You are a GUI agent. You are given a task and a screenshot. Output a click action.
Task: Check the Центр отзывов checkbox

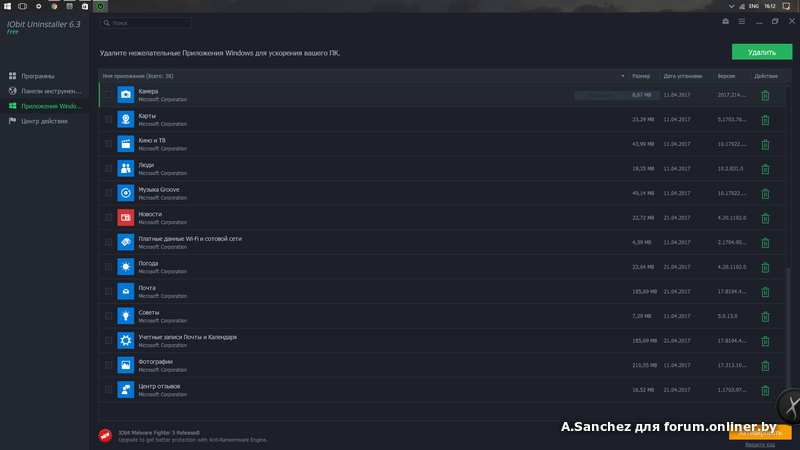pos(109,390)
